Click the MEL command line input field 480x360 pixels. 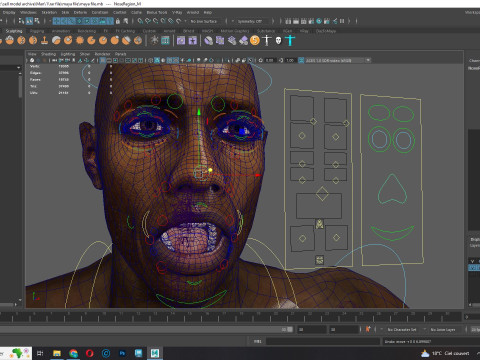coord(323,341)
